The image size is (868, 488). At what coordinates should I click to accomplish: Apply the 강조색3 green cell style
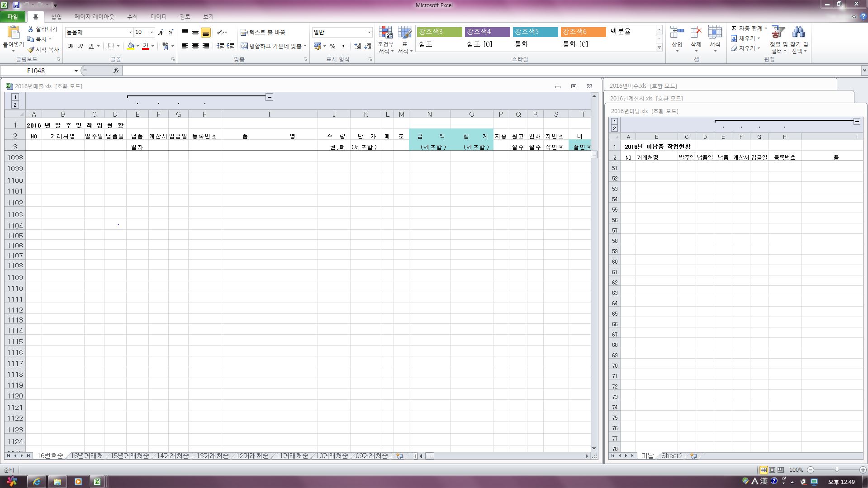[x=439, y=32]
